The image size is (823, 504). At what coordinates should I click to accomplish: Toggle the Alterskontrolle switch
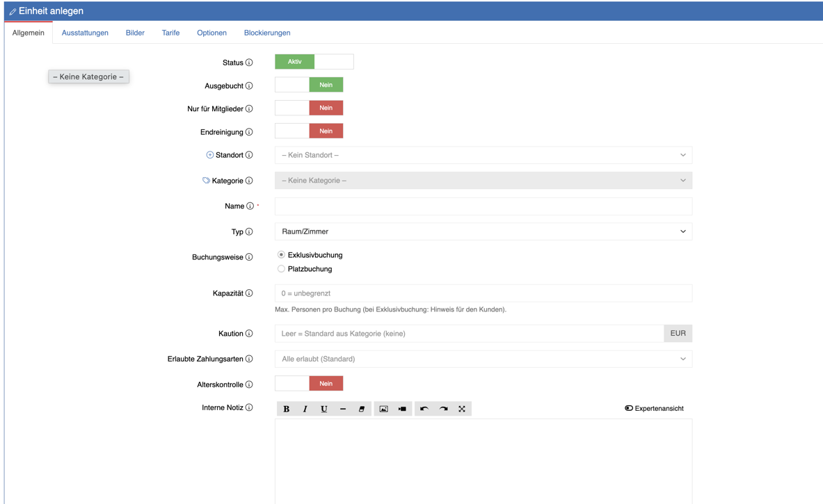tap(309, 383)
